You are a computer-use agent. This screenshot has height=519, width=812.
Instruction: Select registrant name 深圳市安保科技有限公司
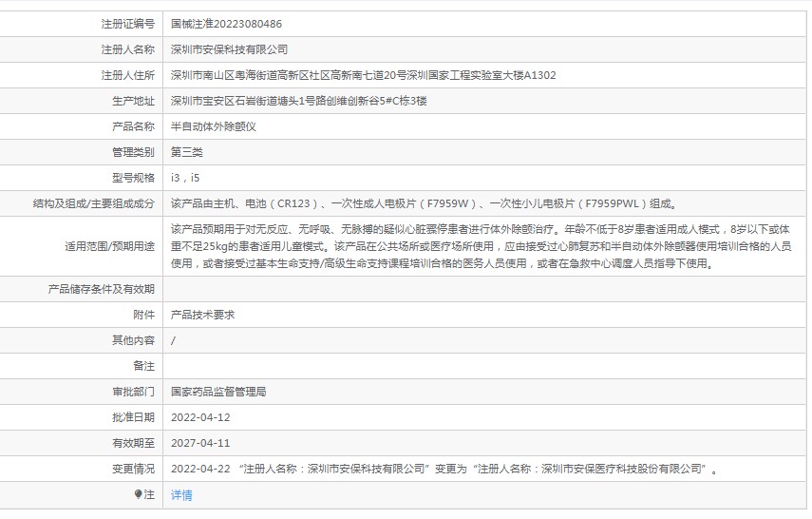click(x=229, y=49)
